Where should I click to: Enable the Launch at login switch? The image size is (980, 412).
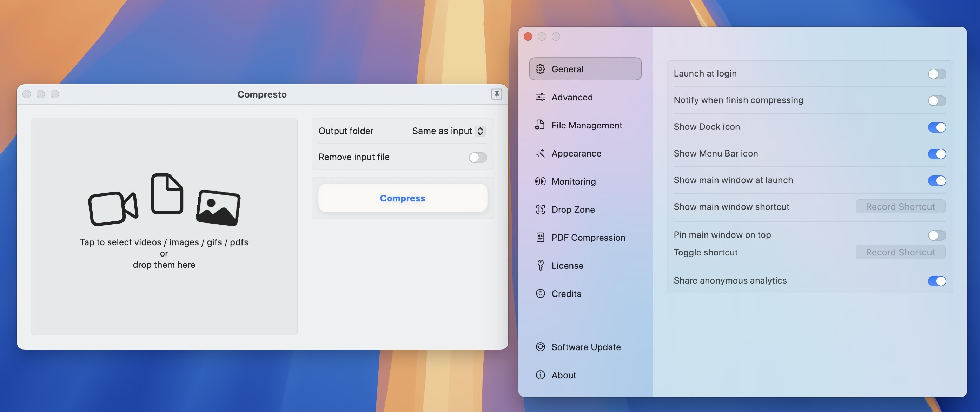tap(936, 74)
